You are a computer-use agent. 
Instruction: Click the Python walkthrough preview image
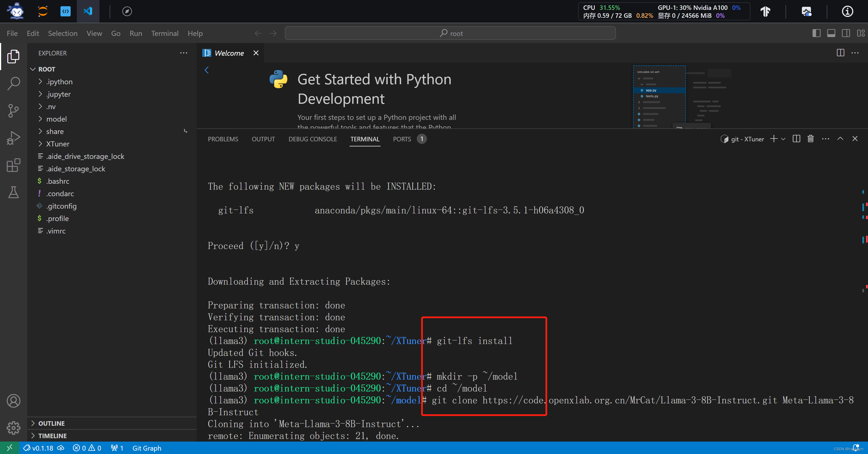click(682, 96)
